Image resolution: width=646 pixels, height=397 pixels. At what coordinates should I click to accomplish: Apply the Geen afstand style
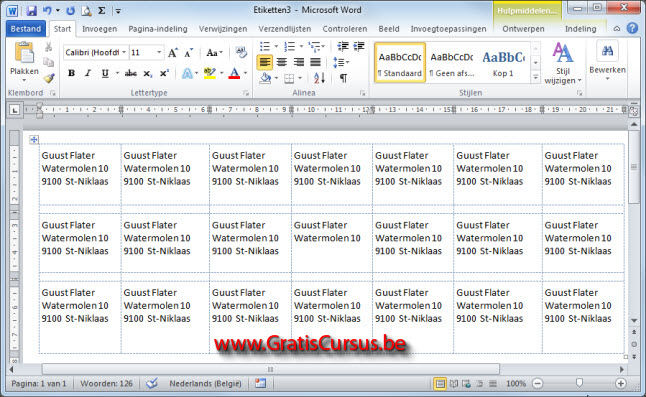pyautogui.click(x=452, y=63)
